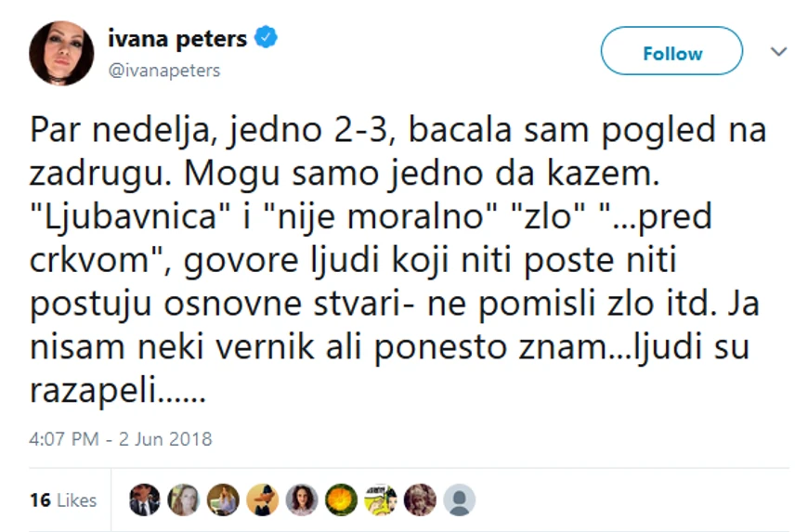The height and width of the screenshot is (532, 808).
Task: Open the first liker avatar with suit
Action: click(x=145, y=500)
